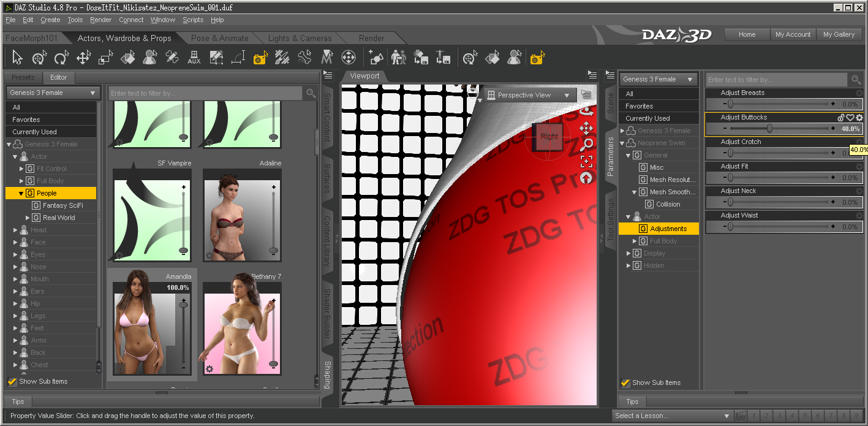Select the Weight Map brush tool

click(282, 58)
